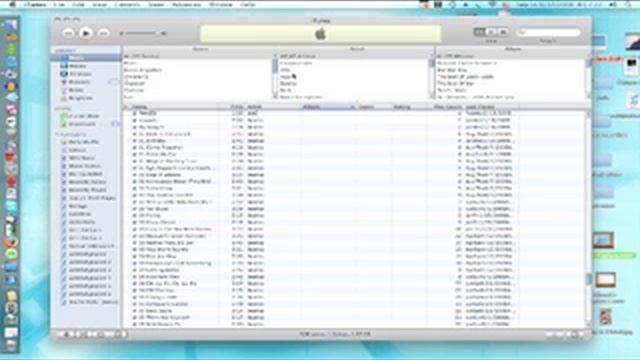
Task: Collapse the Playlists section header
Action: [70, 134]
